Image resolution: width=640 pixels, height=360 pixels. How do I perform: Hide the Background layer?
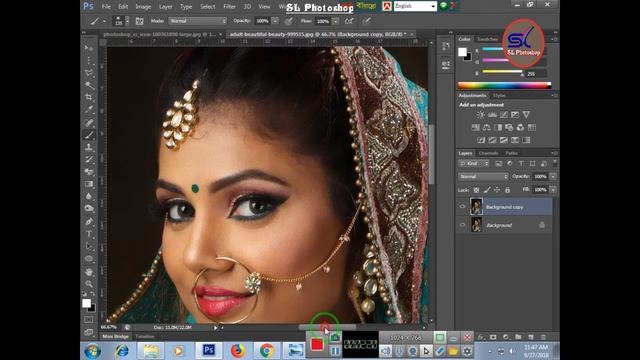click(x=462, y=225)
